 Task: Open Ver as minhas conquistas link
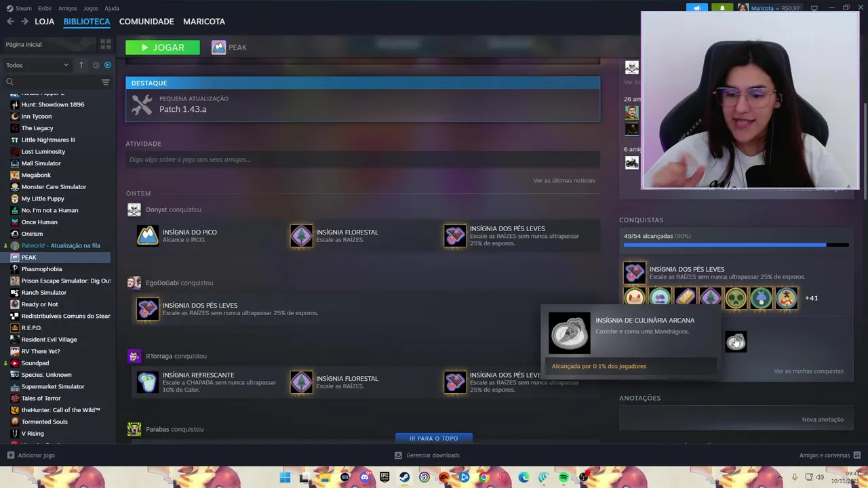[x=809, y=371]
